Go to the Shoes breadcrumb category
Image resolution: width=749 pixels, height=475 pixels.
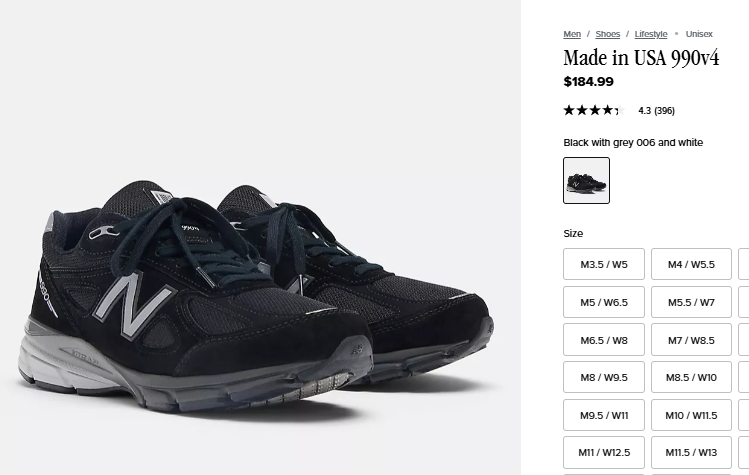608,34
